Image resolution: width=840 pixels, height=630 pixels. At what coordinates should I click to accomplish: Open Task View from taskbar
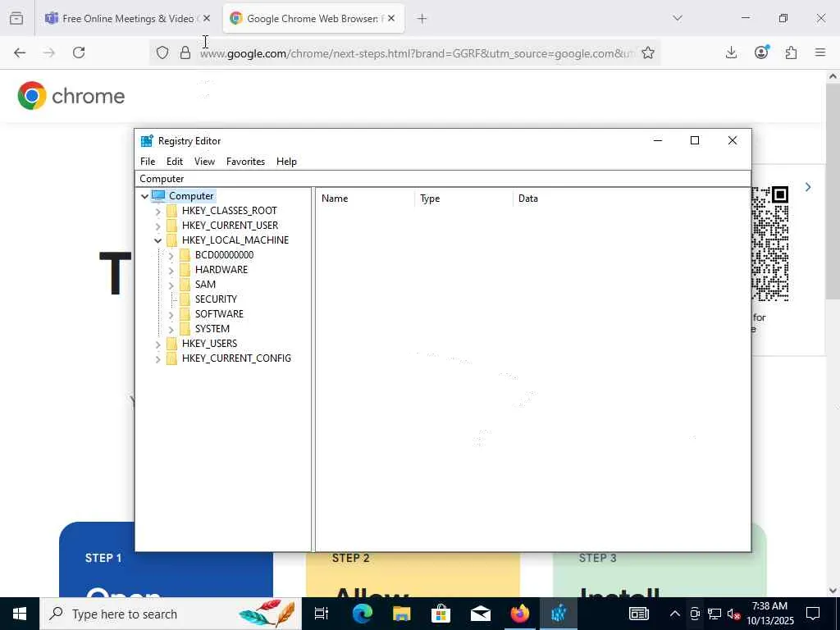321,614
